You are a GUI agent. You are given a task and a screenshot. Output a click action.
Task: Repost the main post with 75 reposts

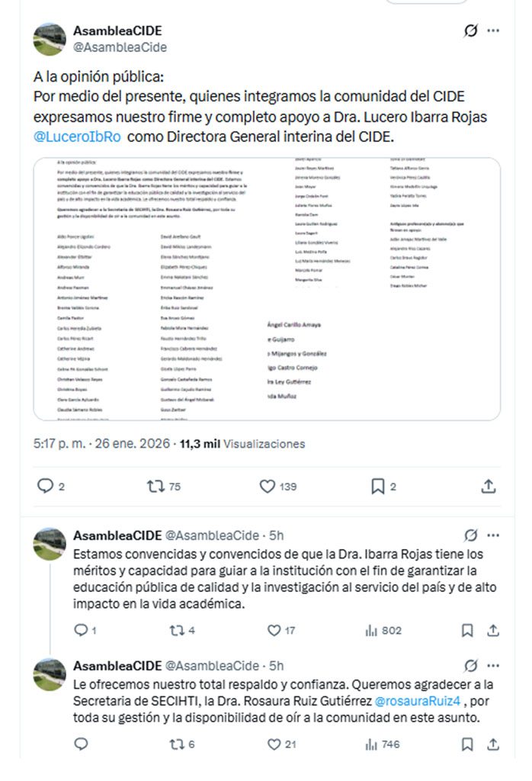tap(155, 486)
